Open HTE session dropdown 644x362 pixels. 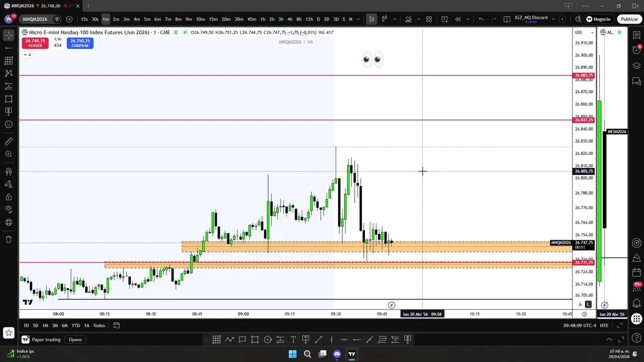pyautogui.click(x=604, y=325)
